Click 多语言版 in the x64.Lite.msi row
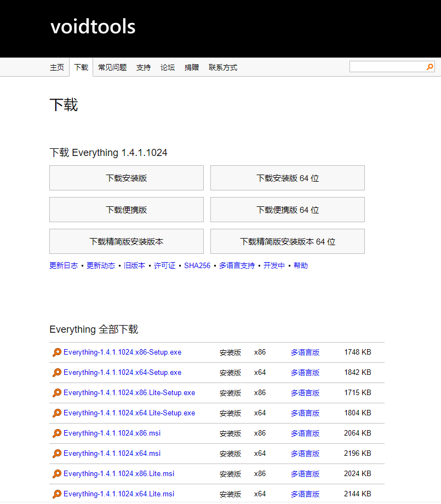This screenshot has width=441, height=504. 305,494
